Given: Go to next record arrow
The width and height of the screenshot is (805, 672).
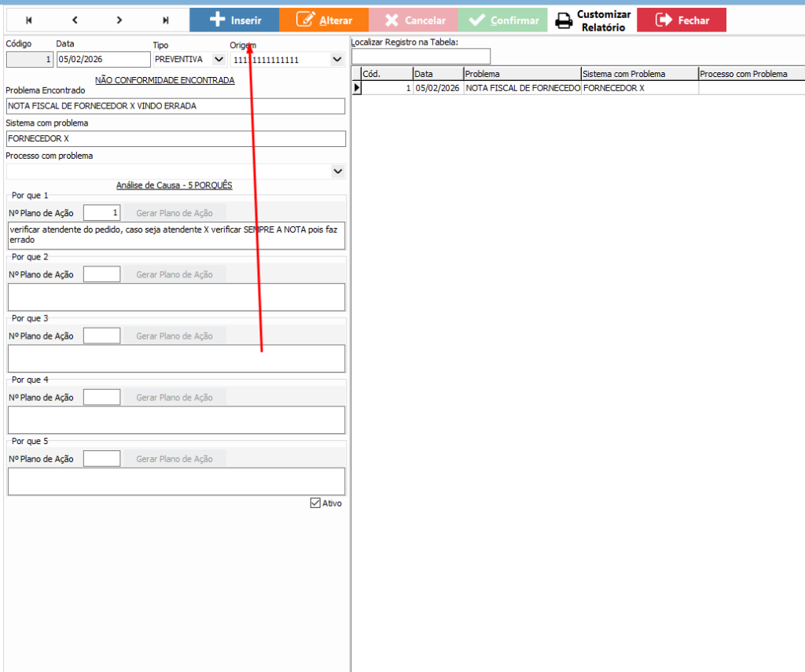Looking at the screenshot, I should pyautogui.click(x=119, y=20).
